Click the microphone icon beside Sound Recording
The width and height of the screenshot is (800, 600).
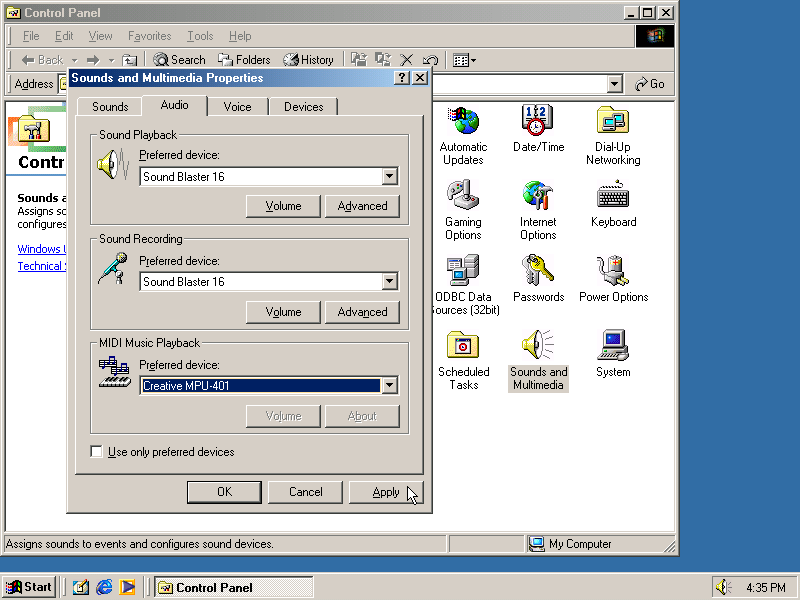[x=113, y=269]
